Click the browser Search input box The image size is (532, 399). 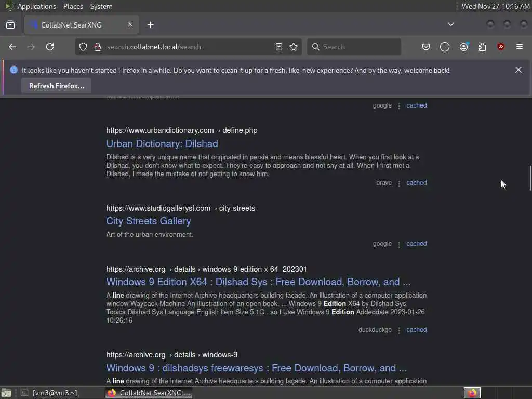tap(354, 47)
